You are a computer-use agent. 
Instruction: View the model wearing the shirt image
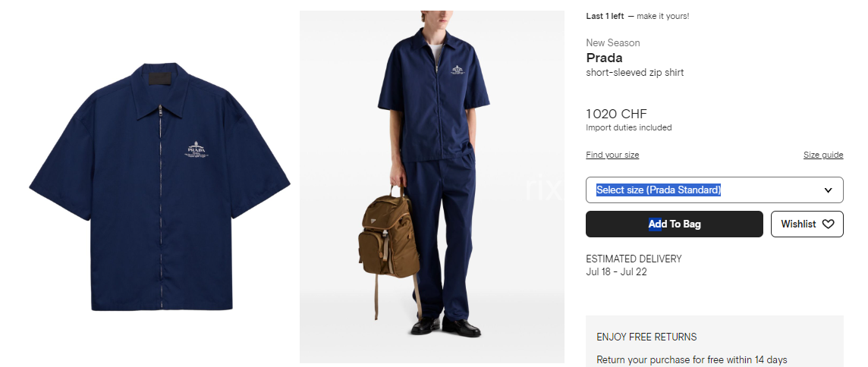point(432,187)
